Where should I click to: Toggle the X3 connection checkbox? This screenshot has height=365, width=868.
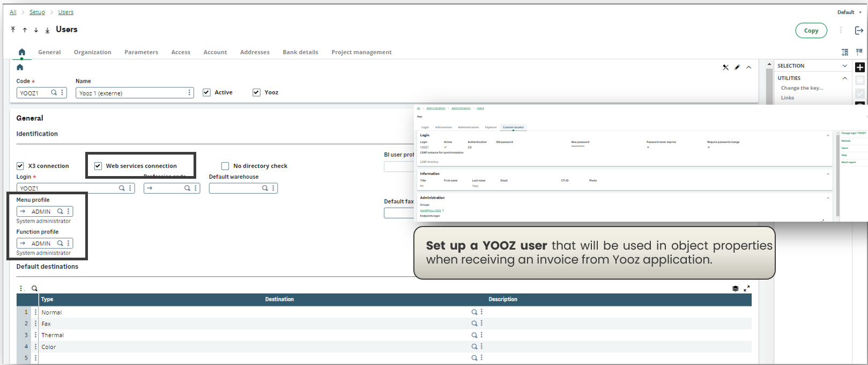tap(20, 166)
